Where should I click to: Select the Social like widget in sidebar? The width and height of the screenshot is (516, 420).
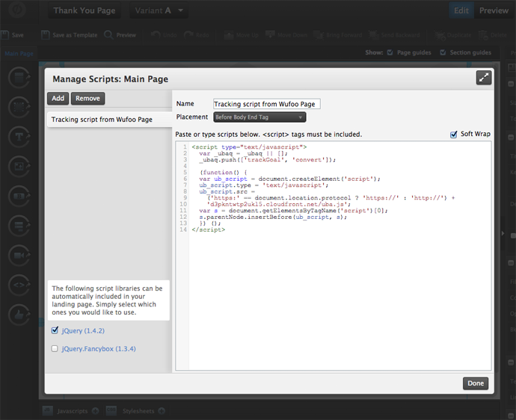click(19, 315)
